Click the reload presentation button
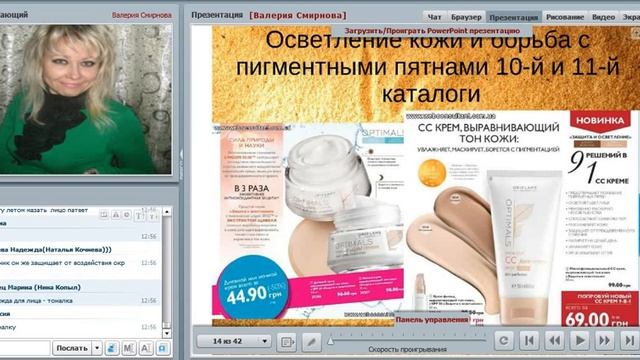The height and width of the screenshot is (360, 640). pos(504,340)
